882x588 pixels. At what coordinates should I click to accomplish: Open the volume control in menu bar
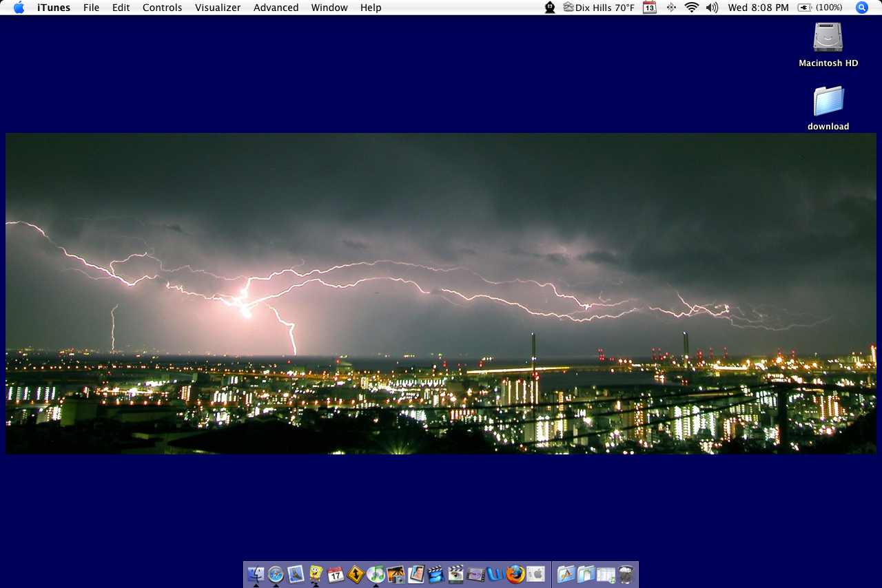(712, 8)
